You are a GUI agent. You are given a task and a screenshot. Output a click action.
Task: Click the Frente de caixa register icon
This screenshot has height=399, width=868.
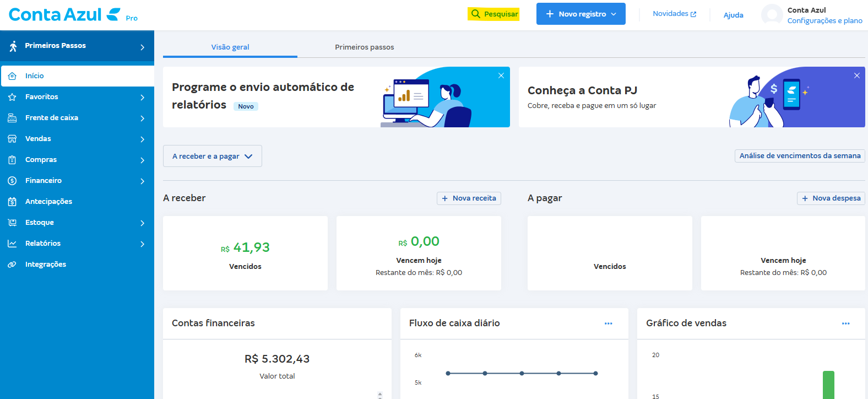point(12,118)
